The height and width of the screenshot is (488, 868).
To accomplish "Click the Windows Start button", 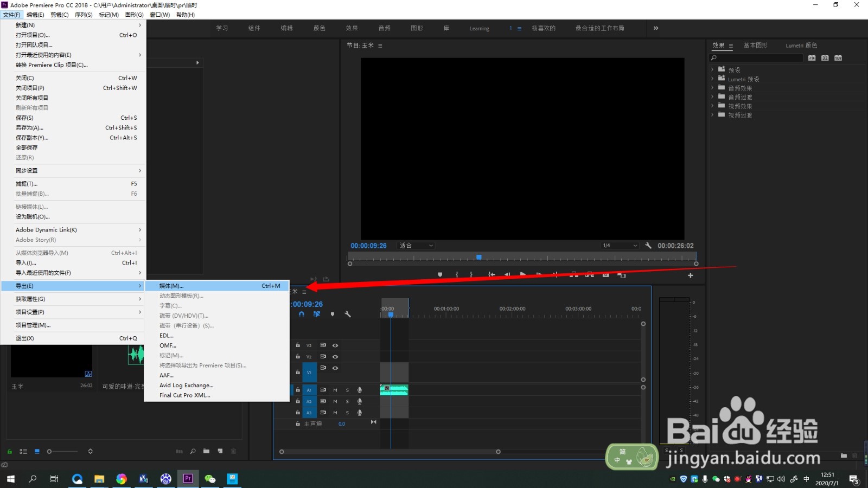I will (11, 478).
